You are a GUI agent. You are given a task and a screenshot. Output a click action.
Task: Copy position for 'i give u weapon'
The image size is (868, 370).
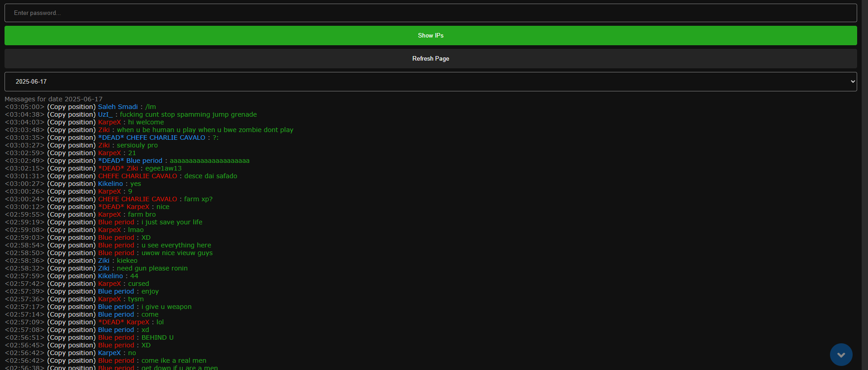(71, 307)
